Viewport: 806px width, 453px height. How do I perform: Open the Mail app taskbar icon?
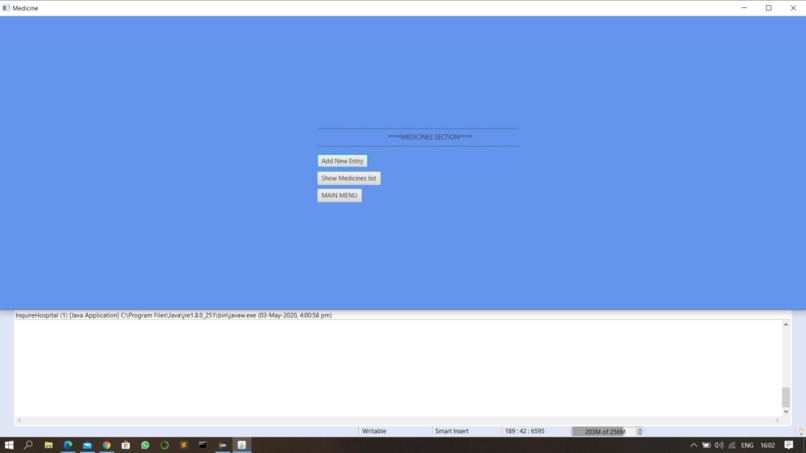pos(87,445)
